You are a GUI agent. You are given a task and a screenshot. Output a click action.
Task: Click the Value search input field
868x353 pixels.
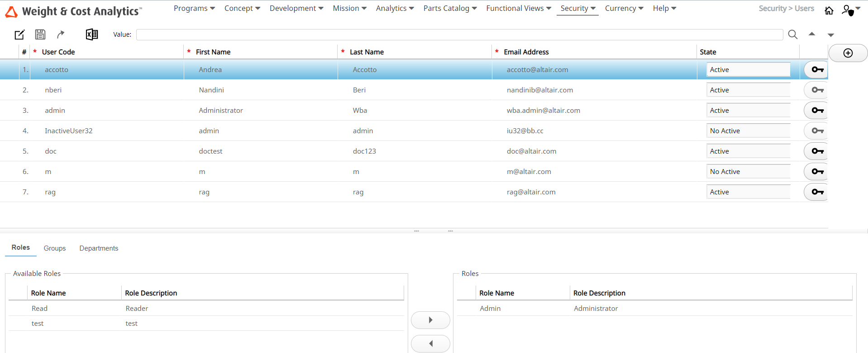tap(459, 34)
